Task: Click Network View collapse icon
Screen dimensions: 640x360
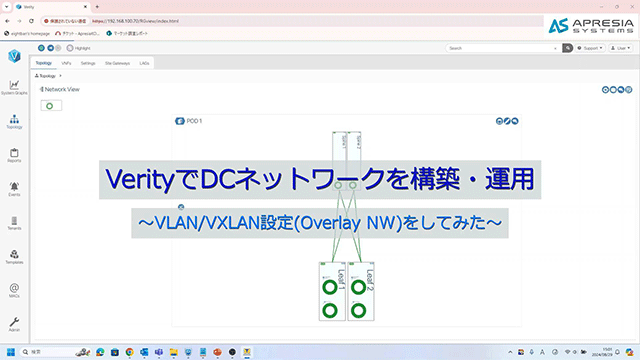Action: pyautogui.click(x=41, y=89)
